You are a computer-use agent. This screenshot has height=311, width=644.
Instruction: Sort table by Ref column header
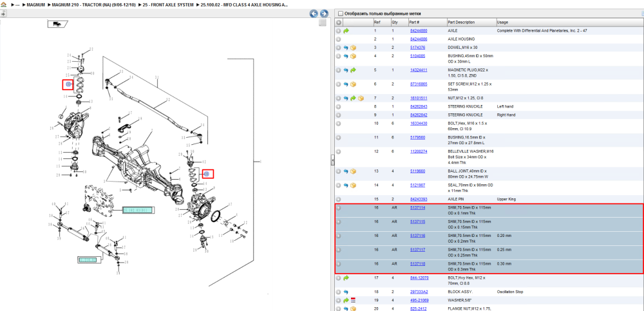click(381, 22)
